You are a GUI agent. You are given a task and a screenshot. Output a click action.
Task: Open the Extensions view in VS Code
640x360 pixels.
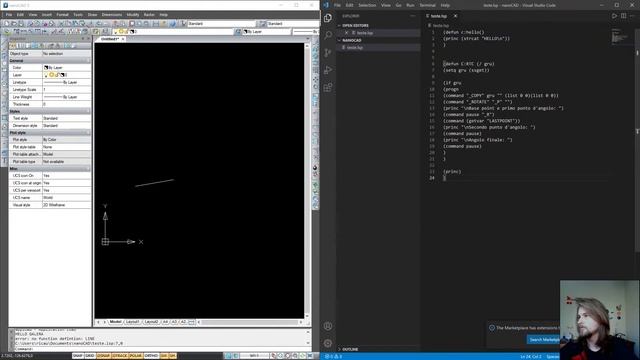328,87
